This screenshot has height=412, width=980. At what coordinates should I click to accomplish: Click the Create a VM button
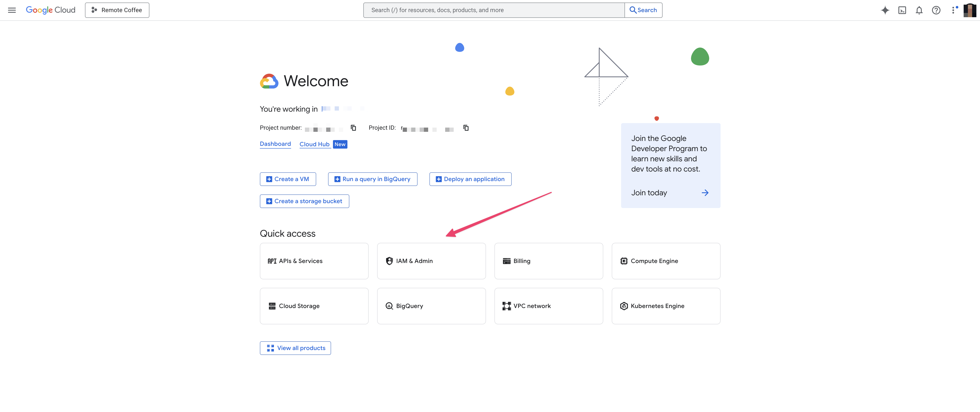[x=288, y=179]
